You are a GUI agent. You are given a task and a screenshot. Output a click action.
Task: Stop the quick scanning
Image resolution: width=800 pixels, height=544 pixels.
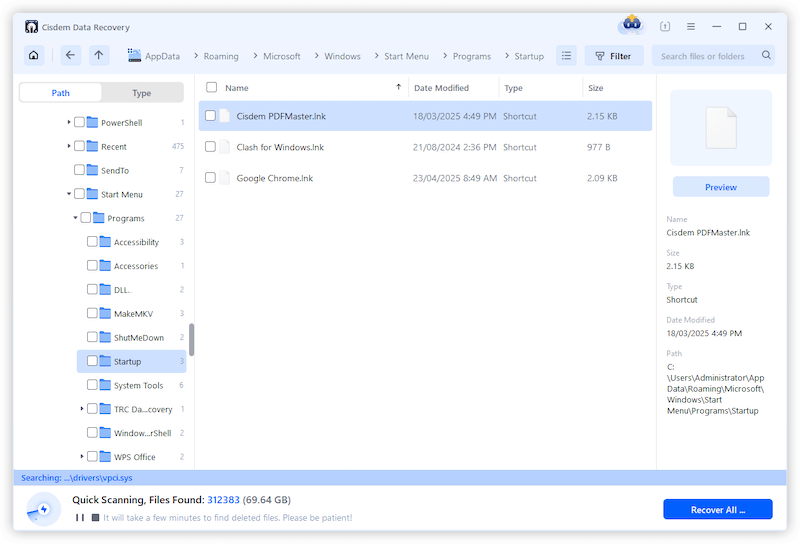pos(95,517)
